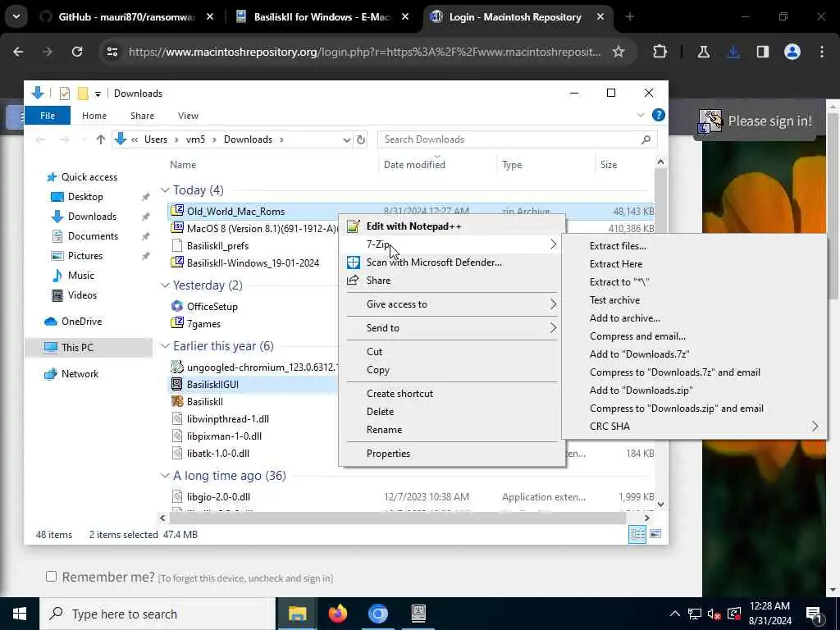Image resolution: width=840 pixels, height=630 pixels.
Task: Select the BasiliskIIGUI application icon
Action: click(177, 384)
